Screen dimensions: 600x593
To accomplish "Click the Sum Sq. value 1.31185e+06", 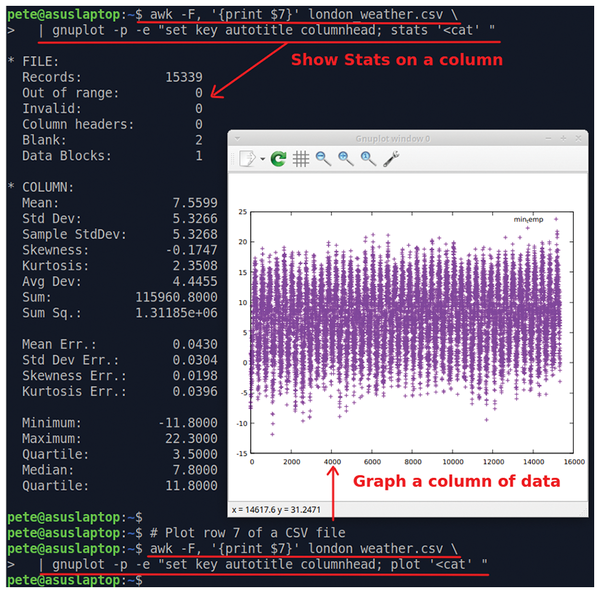I will click(x=176, y=313).
